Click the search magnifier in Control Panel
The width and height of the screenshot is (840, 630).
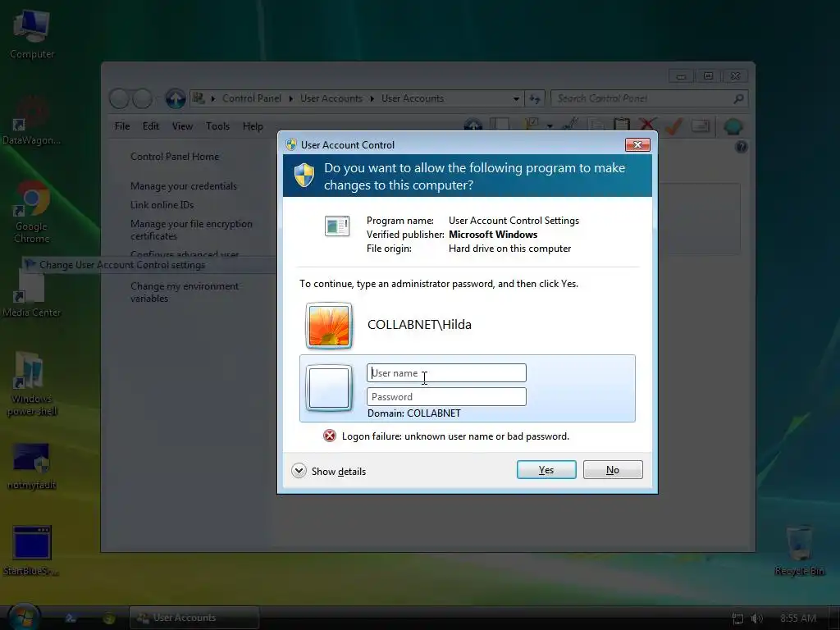739,98
